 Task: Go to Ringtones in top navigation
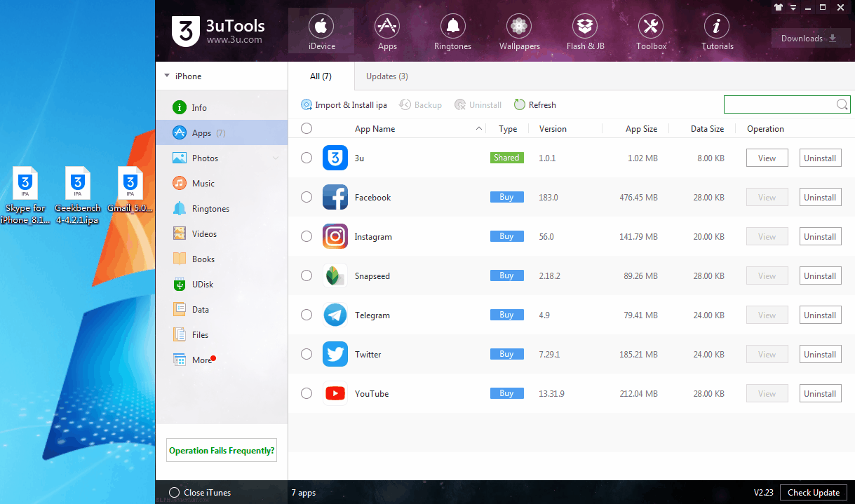[452, 32]
